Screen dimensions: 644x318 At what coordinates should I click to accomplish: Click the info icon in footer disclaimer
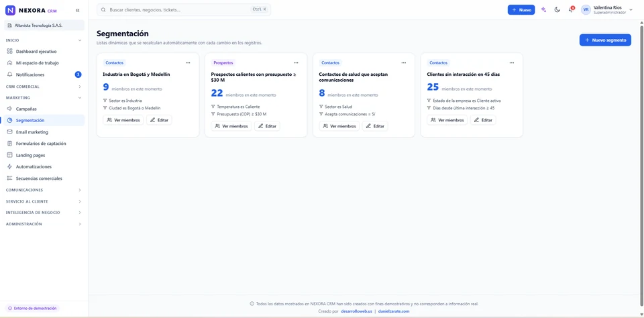252,304
